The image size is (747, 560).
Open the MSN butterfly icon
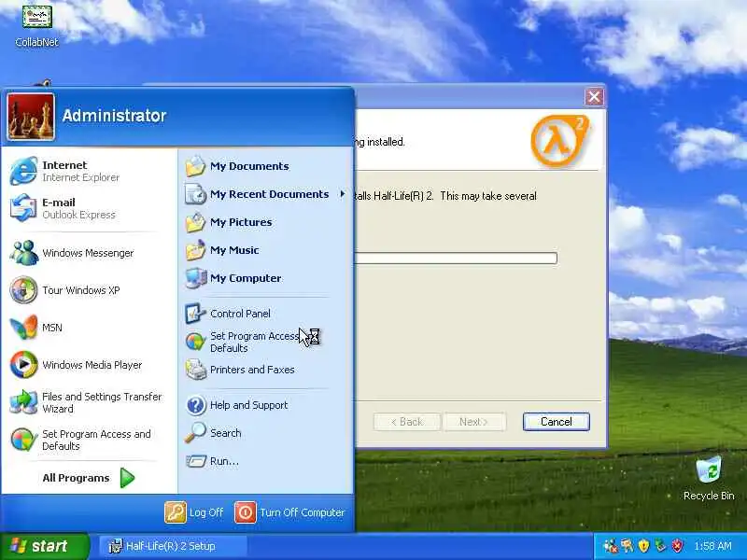point(24,328)
